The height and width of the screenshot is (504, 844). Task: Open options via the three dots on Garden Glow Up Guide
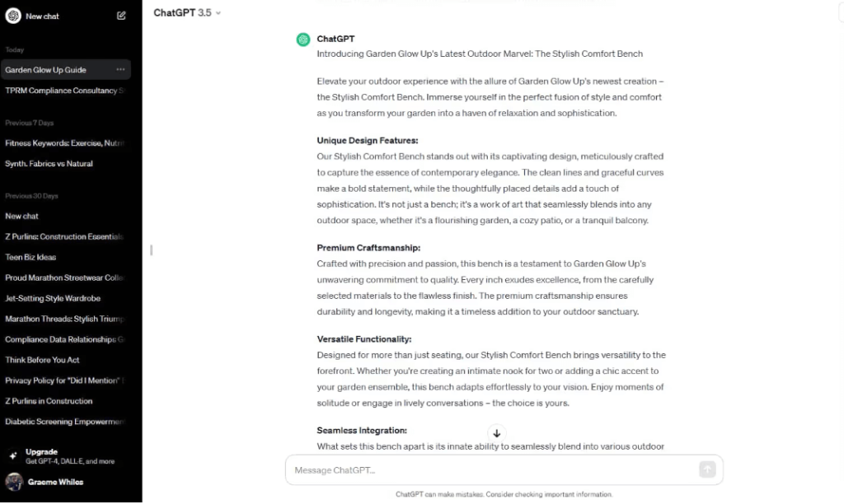119,69
